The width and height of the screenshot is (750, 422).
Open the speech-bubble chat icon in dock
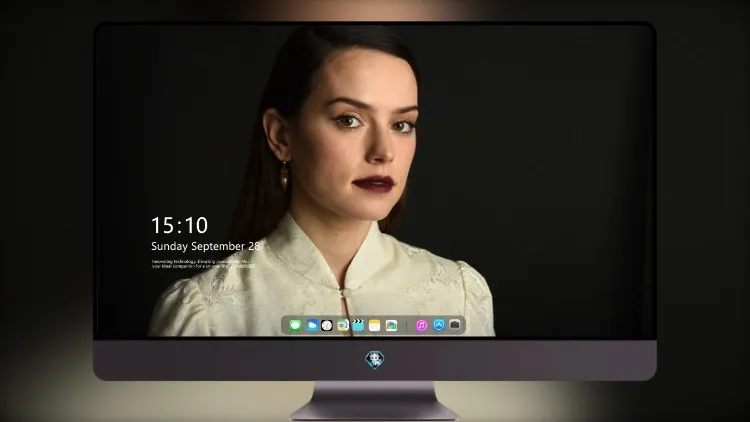343,326
